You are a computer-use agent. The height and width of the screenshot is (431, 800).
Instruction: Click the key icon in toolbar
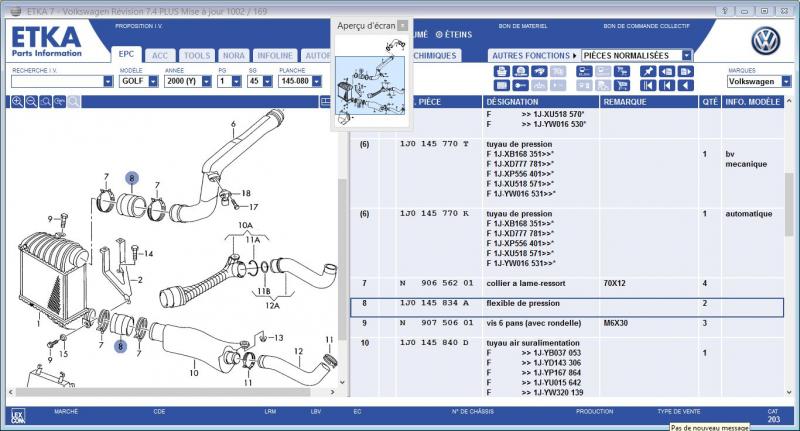tap(520, 86)
